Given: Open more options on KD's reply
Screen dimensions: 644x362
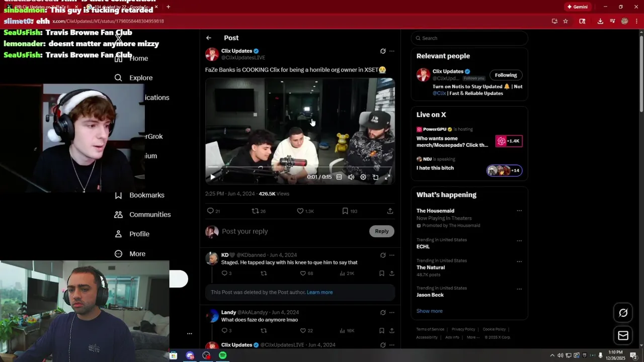Looking at the screenshot, I should tap(392, 255).
